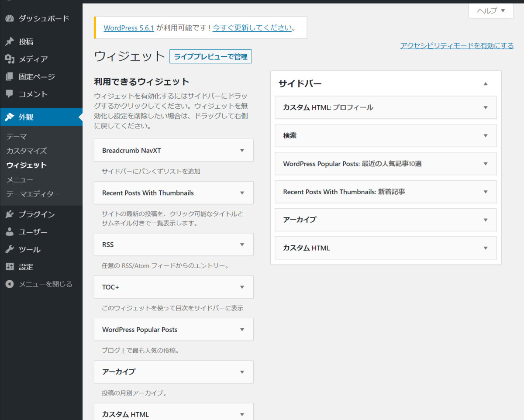Expand the TOC+ widget arrow
524x420 pixels.
[242, 287]
